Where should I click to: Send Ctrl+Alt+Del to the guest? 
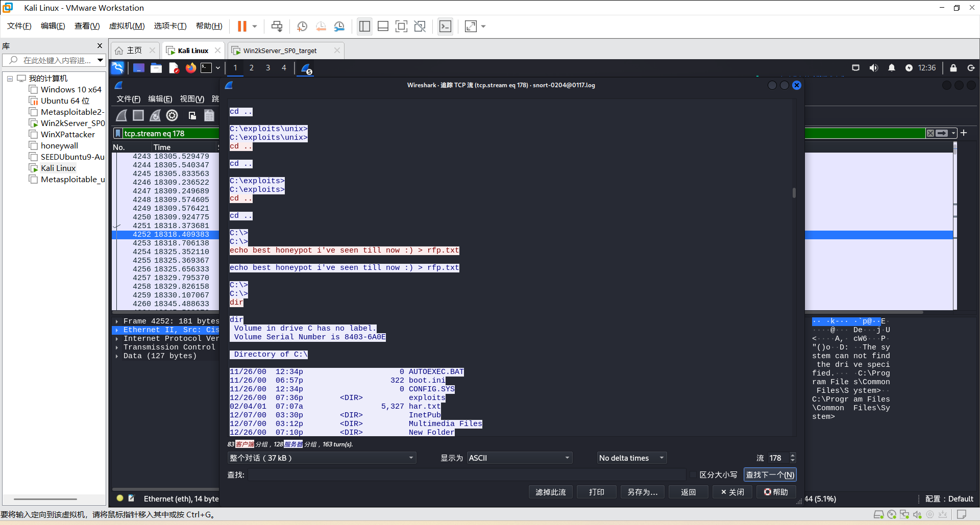click(277, 26)
